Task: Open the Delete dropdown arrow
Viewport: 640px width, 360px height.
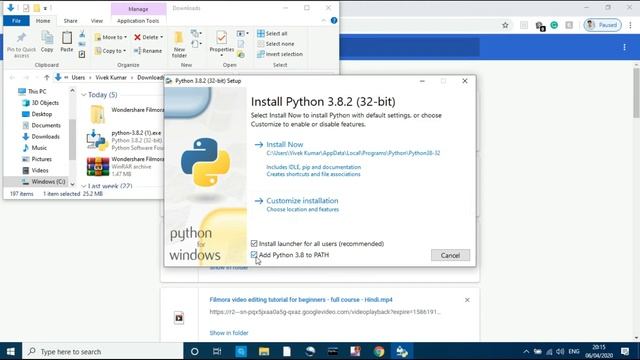Action: 162,37
